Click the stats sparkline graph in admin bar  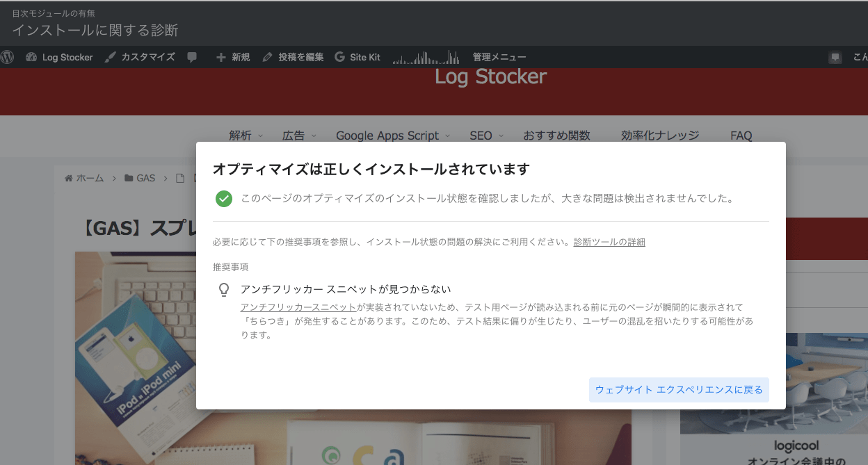[426, 57]
